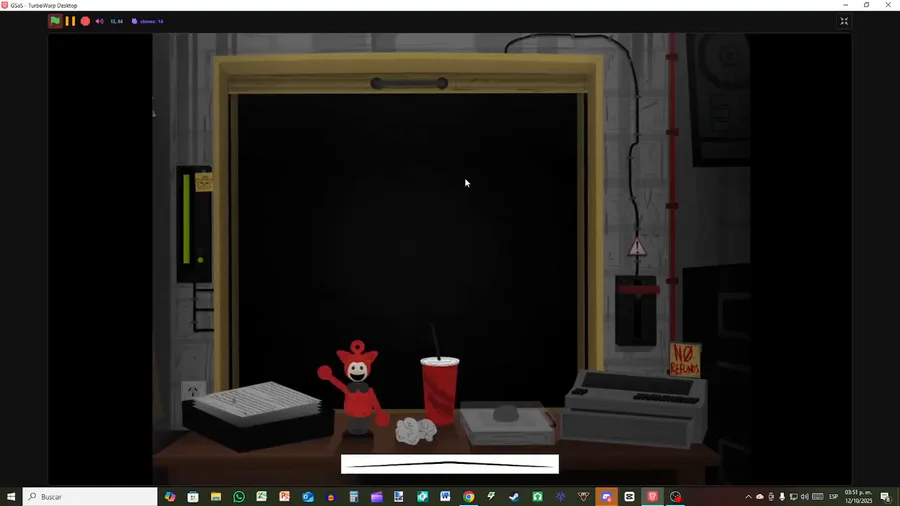Image resolution: width=900 pixels, height=506 pixels.
Task: Click the ESP language indicator
Action: tap(833, 497)
